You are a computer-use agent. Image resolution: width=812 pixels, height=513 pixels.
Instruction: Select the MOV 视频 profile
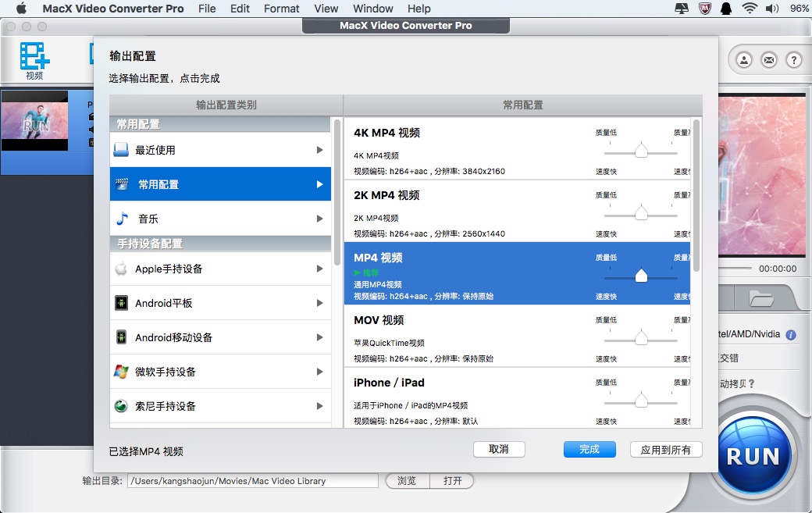point(517,336)
